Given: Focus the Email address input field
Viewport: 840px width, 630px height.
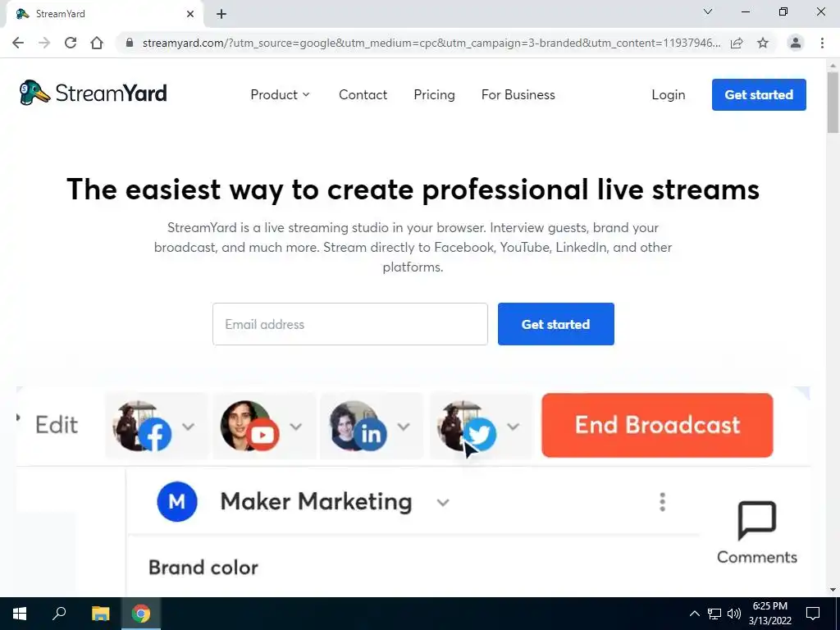Looking at the screenshot, I should (x=349, y=324).
